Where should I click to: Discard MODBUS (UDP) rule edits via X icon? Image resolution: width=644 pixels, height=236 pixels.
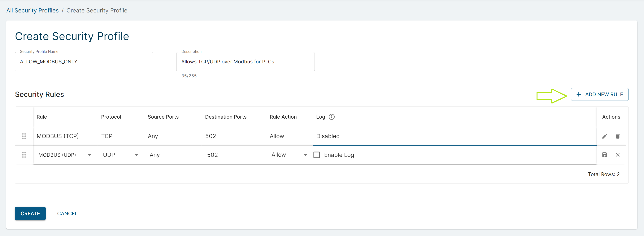coord(617,155)
